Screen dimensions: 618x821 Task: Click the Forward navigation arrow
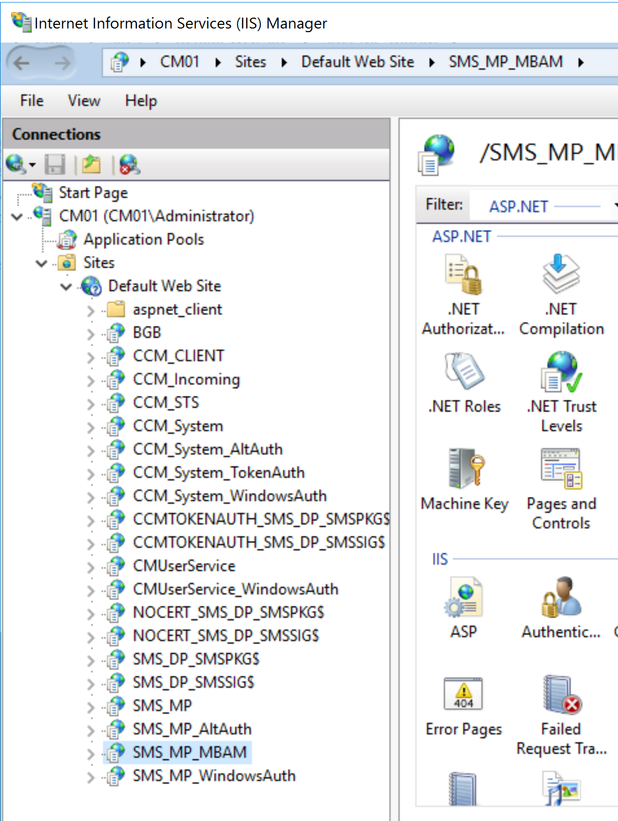[62, 63]
